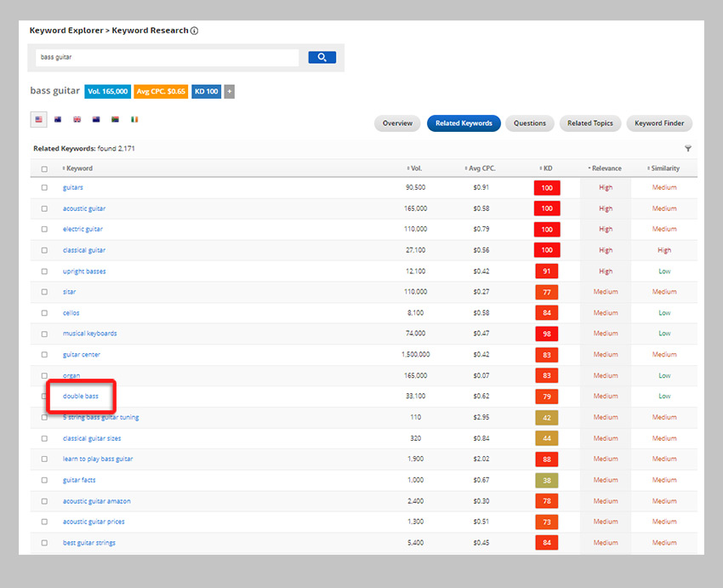Switch to the Overview tab
Screen dimensions: 723x588
click(x=397, y=123)
